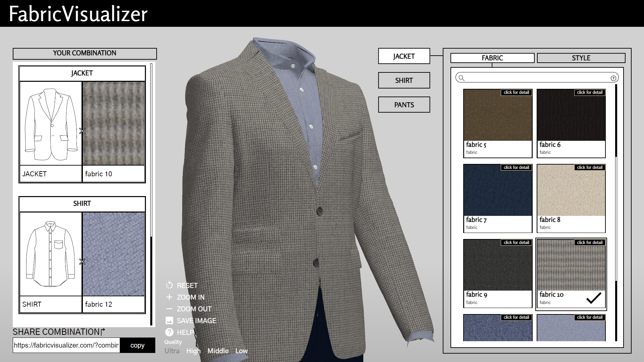Screen dimensions: 644x362
Task: Open fabric 9 click for detail
Action: pyautogui.click(x=516, y=243)
